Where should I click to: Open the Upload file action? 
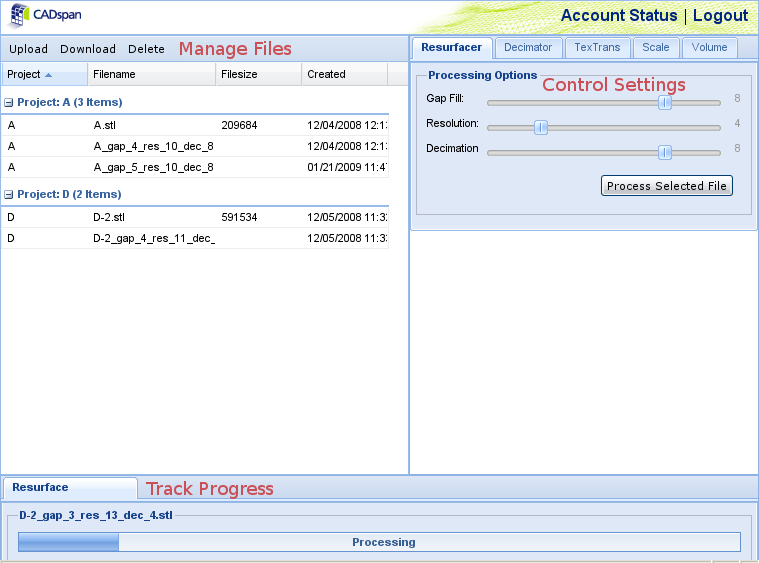tap(29, 49)
